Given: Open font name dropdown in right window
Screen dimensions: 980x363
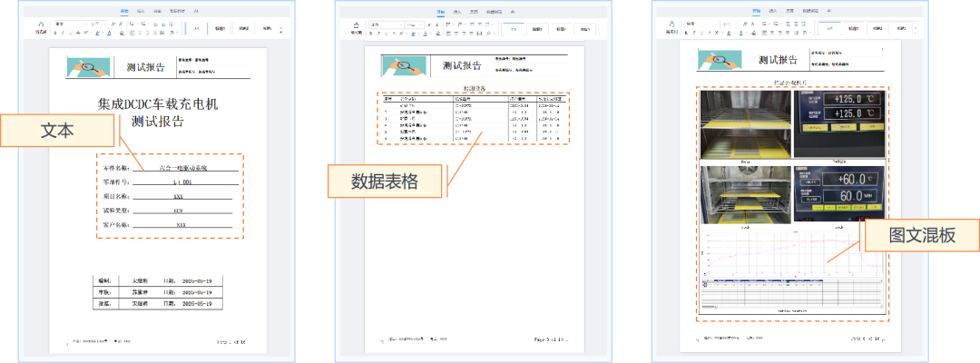Looking at the screenshot, I should [x=699, y=24].
